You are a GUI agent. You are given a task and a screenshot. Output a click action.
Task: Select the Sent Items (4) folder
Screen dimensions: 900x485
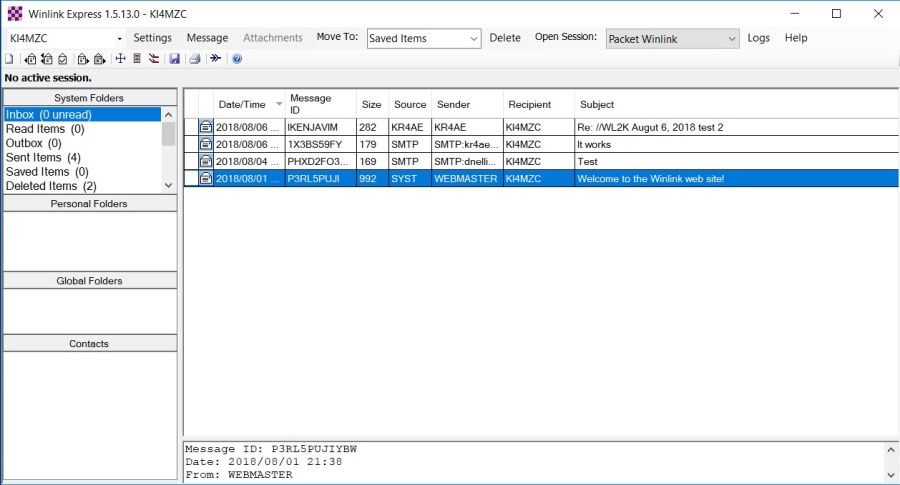click(43, 158)
